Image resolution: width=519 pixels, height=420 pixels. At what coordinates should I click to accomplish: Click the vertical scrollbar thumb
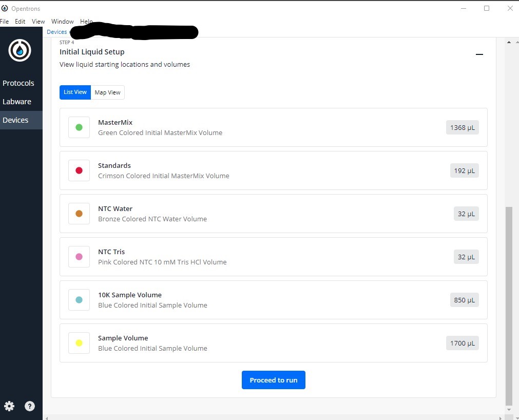pyautogui.click(x=509, y=306)
